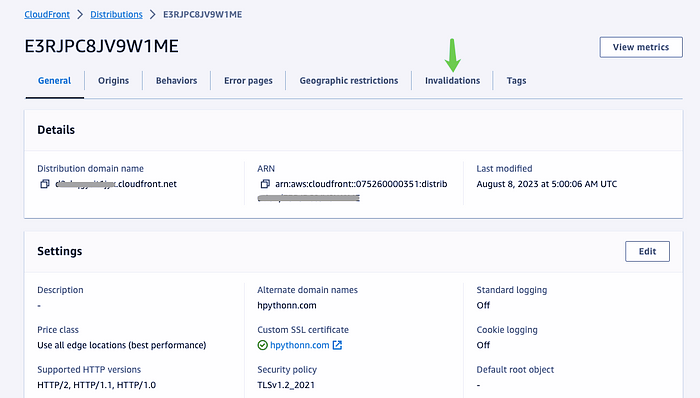700x398 pixels.
Task: Switch to the Origins tab
Action: pyautogui.click(x=113, y=81)
